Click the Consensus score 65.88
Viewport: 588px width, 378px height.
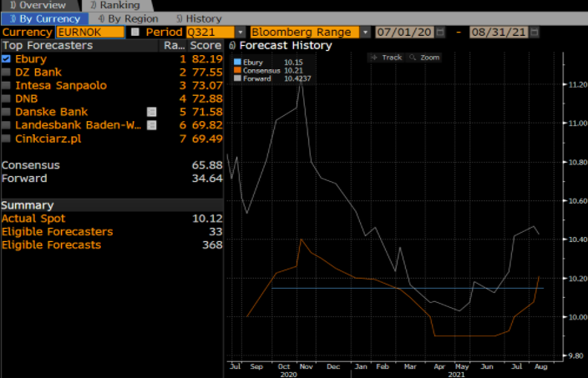point(207,165)
